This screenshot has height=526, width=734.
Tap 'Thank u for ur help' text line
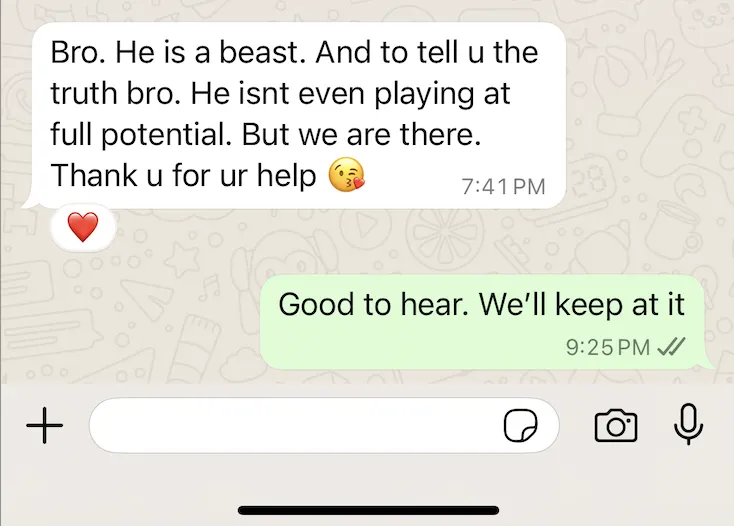tap(184, 175)
